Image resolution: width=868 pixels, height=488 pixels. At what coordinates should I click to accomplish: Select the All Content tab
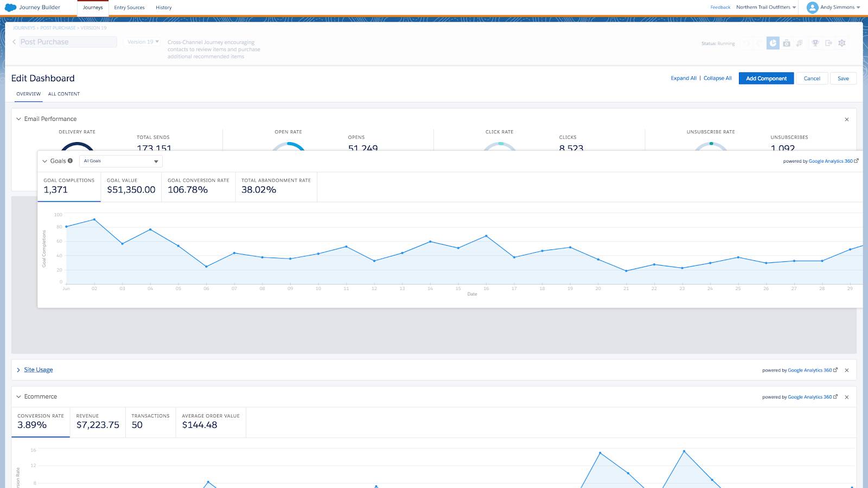(x=64, y=94)
